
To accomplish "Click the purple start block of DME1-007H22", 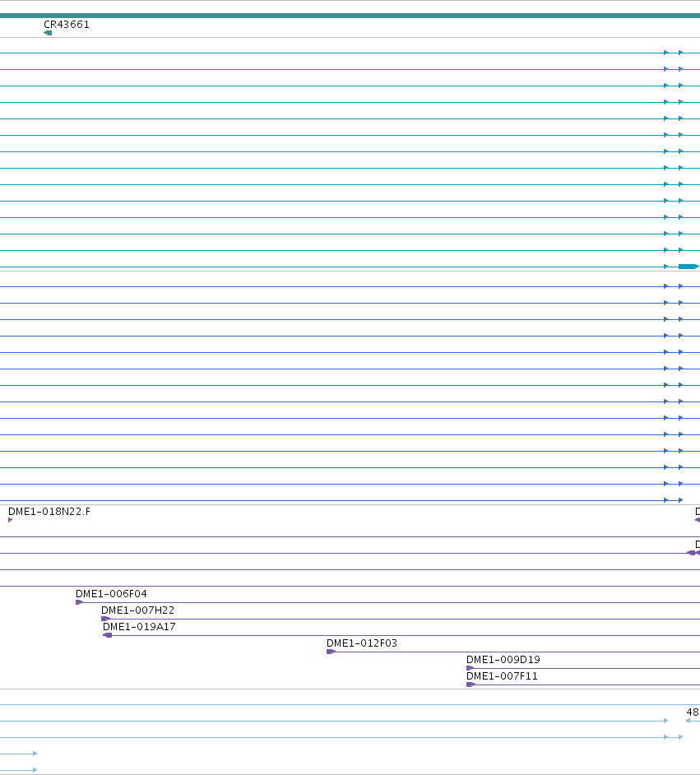I will click(105, 619).
